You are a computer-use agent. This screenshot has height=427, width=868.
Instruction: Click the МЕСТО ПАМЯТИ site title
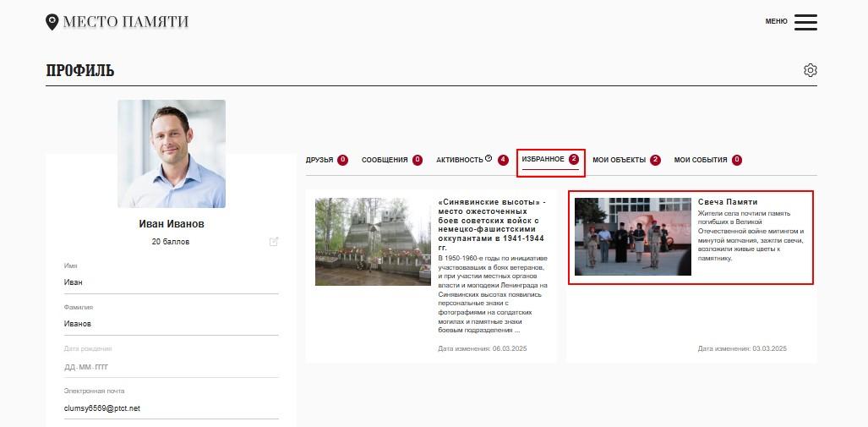pyautogui.click(x=126, y=22)
